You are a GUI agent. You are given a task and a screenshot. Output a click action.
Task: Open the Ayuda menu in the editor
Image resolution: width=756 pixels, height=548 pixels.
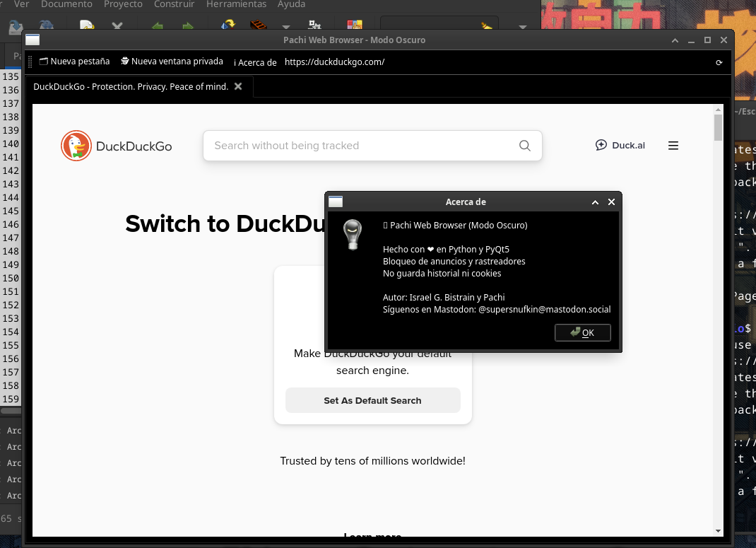(291, 4)
